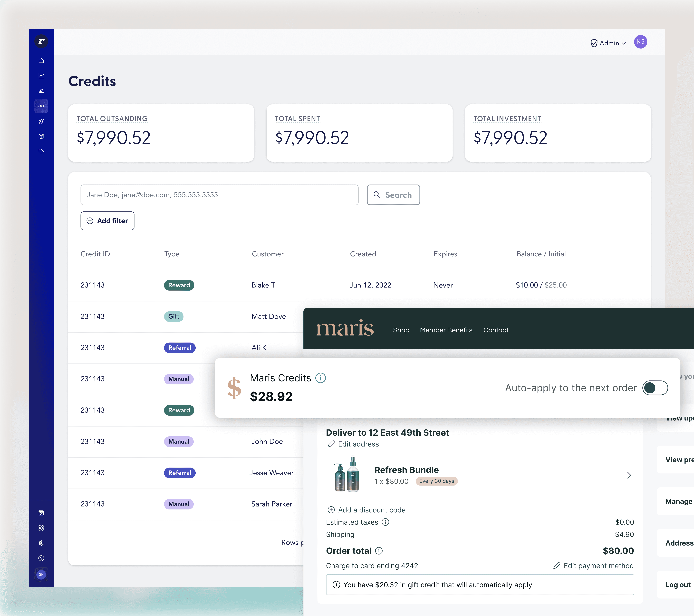This screenshot has height=616, width=694.
Task: Open the Jesse Weaver customer link
Action: coord(272,473)
